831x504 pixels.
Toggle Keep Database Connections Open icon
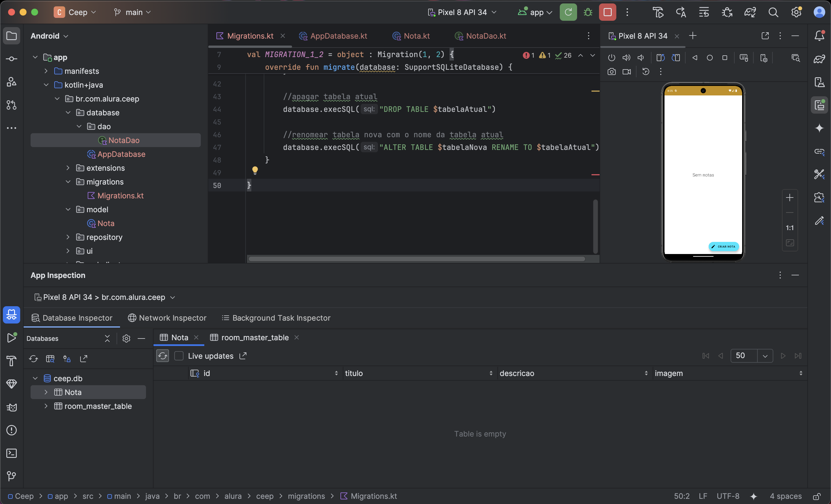pyautogui.click(x=67, y=358)
